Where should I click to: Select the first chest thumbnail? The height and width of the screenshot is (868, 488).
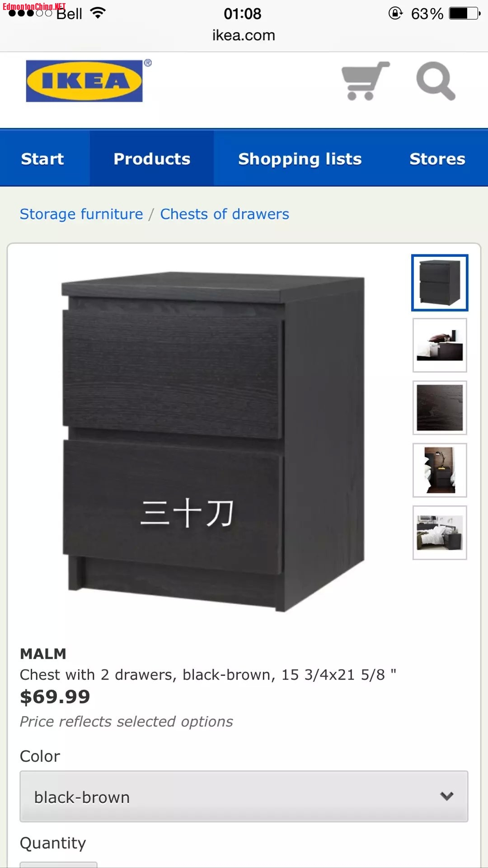tap(440, 283)
